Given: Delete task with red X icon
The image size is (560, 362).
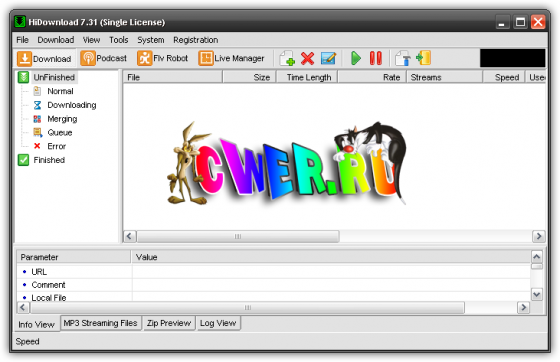Looking at the screenshot, I should 307,58.
